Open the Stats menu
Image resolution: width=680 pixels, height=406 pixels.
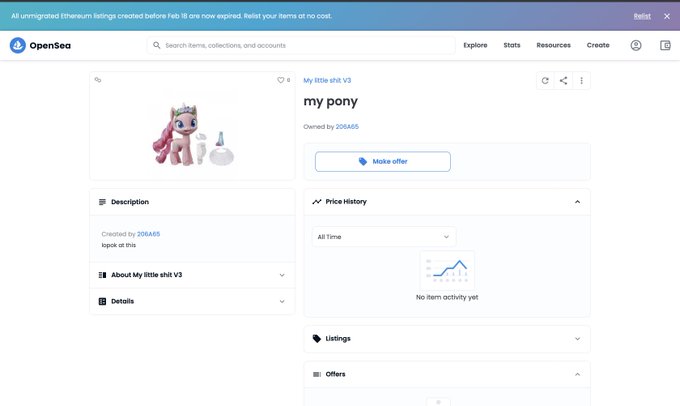pos(512,45)
